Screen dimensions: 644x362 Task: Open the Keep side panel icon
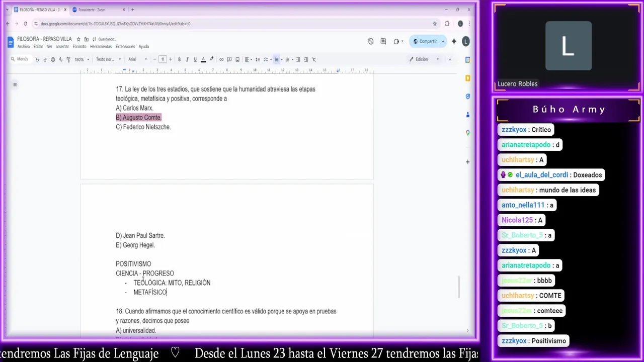467,78
